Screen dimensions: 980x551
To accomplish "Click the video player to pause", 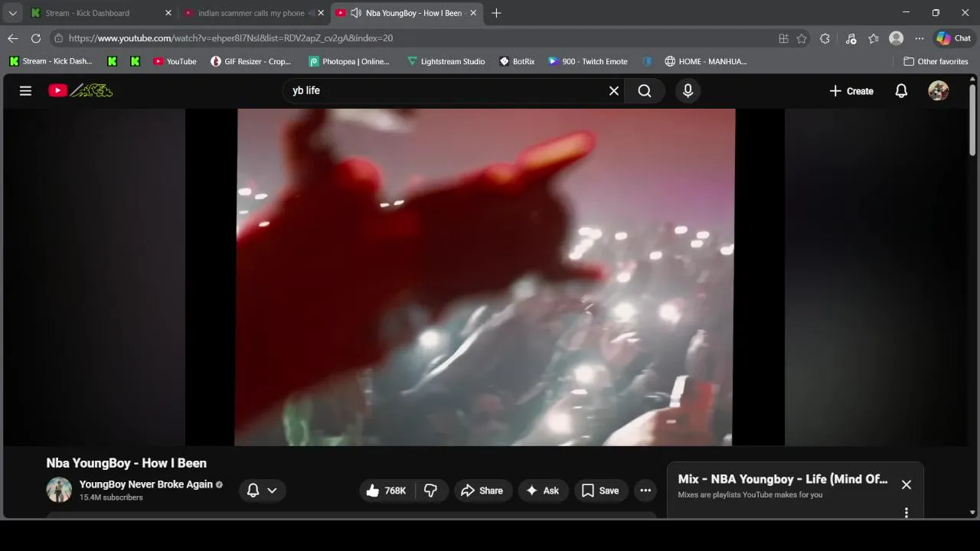I will click(x=485, y=277).
